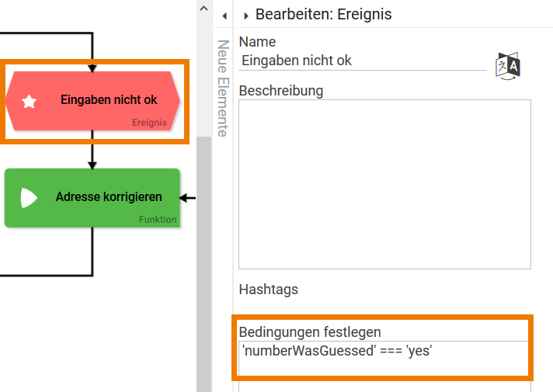Open the Neue Elemente side tab
Image resolution: width=553 pixels, height=392 pixels.
tap(222, 88)
